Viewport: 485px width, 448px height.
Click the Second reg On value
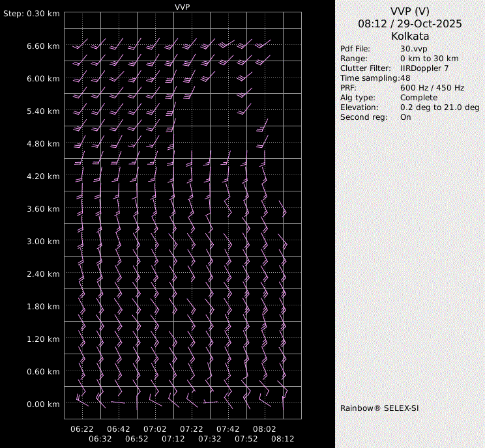pyautogui.click(x=405, y=117)
